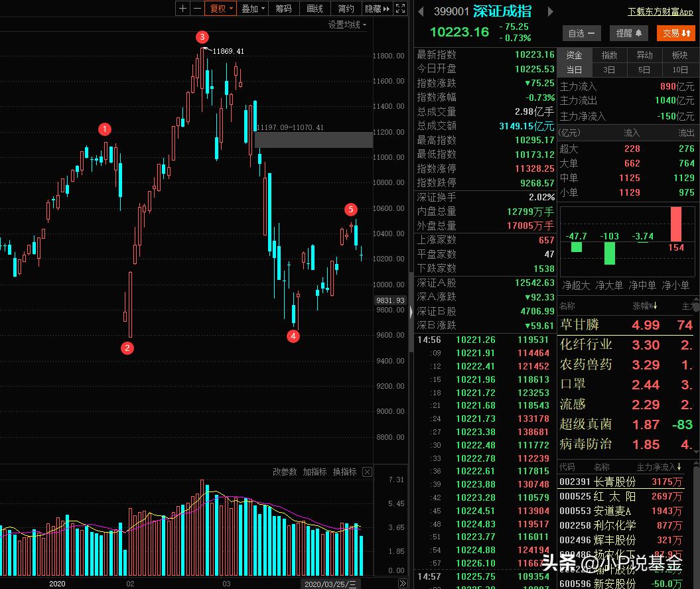Select the 农药兽药 sector row
The width and height of the screenshot is (700, 589).
click(626, 365)
